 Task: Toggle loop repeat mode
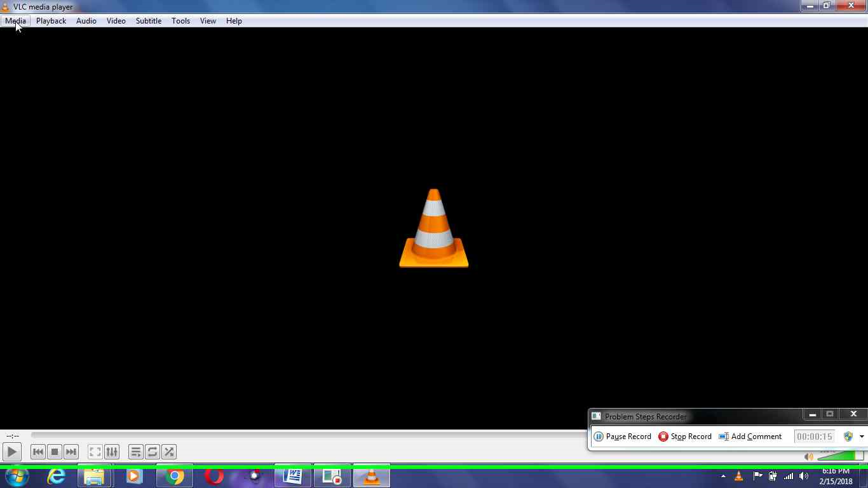tap(153, 452)
